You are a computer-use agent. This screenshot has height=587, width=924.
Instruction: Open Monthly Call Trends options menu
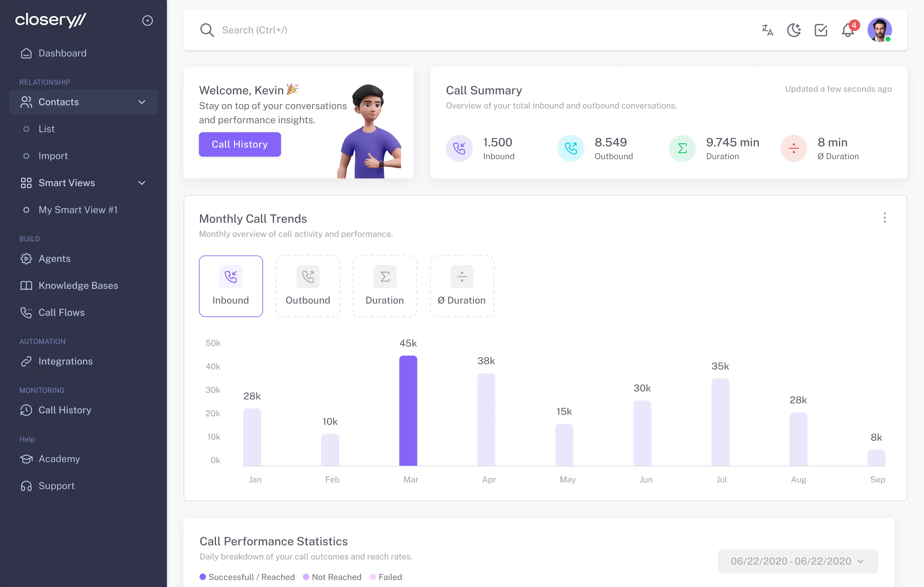coord(885,218)
